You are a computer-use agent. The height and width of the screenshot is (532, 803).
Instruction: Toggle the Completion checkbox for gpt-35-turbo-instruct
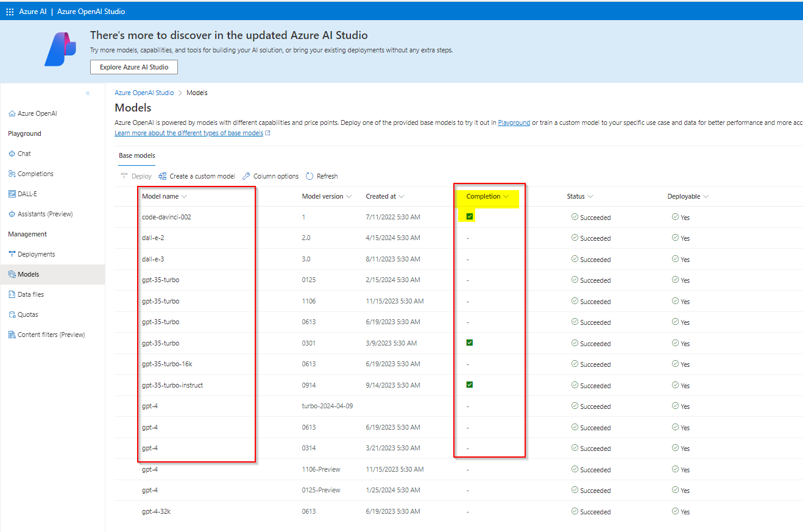point(468,385)
